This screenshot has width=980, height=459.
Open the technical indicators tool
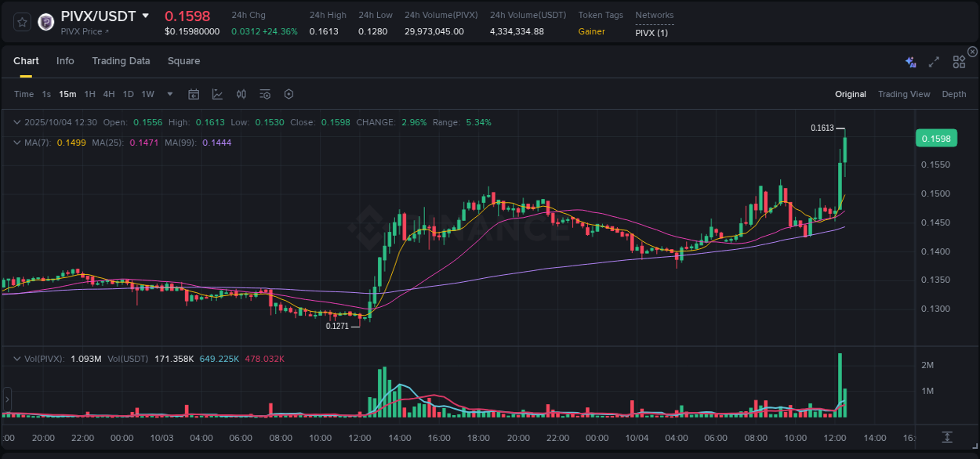241,94
